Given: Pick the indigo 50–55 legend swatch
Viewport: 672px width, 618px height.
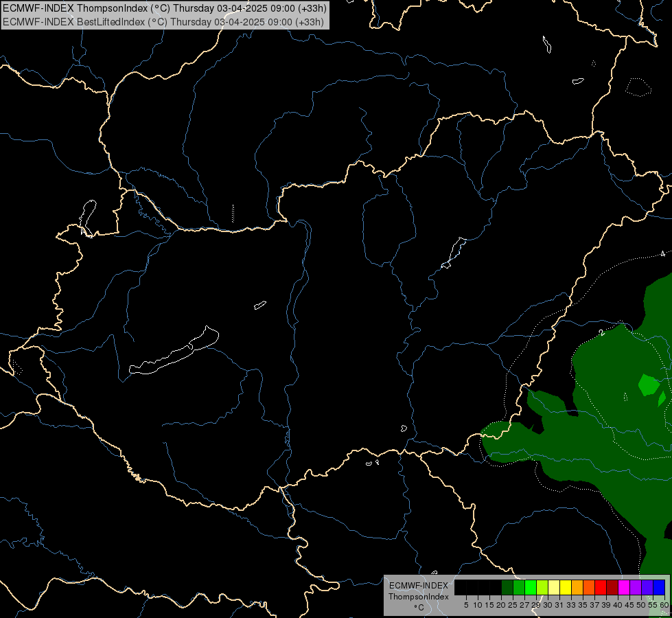Looking at the screenshot, I should click(x=647, y=587).
